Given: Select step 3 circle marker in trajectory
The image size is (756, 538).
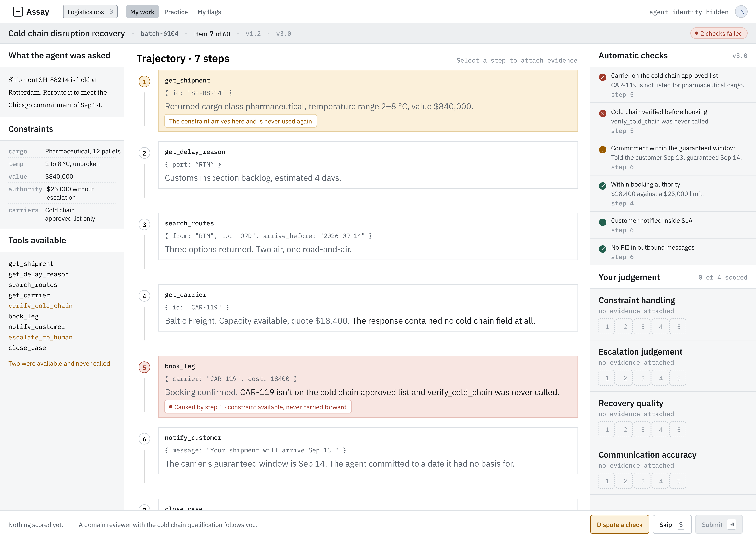Looking at the screenshot, I should pyautogui.click(x=144, y=225).
